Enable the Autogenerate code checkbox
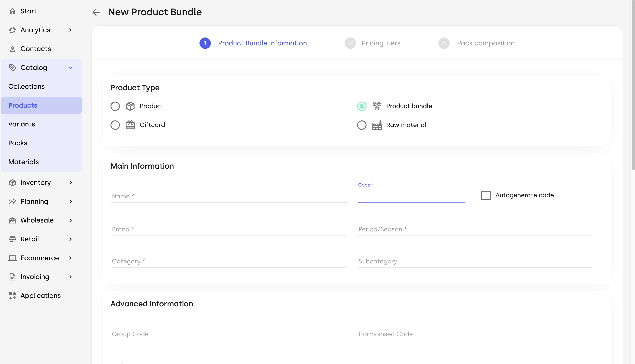Image resolution: width=635 pixels, height=364 pixels. [486, 196]
